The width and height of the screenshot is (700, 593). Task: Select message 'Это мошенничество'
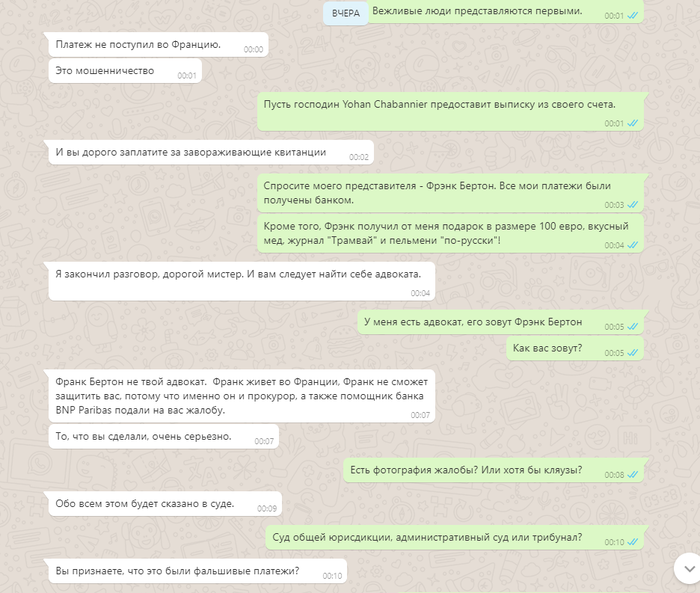point(125,71)
